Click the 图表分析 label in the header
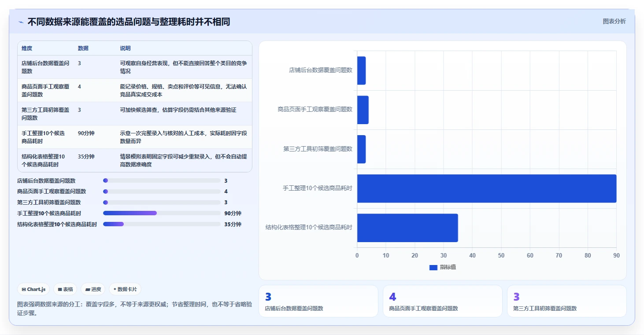This screenshot has width=644, height=335. (x=614, y=21)
